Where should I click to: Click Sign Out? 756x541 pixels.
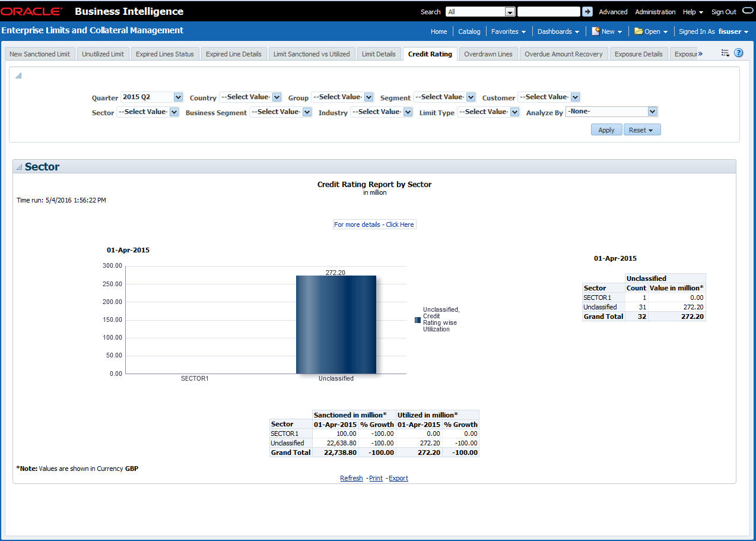pos(723,12)
